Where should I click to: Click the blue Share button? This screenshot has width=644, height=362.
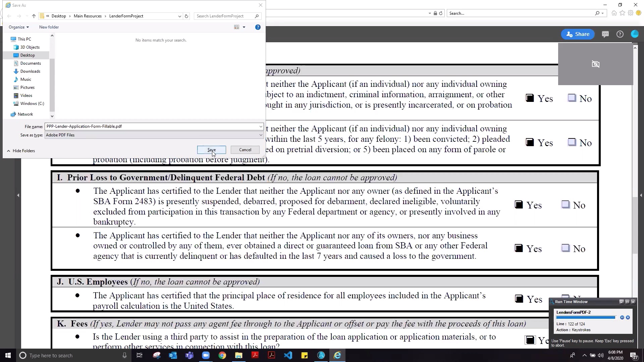(x=578, y=34)
